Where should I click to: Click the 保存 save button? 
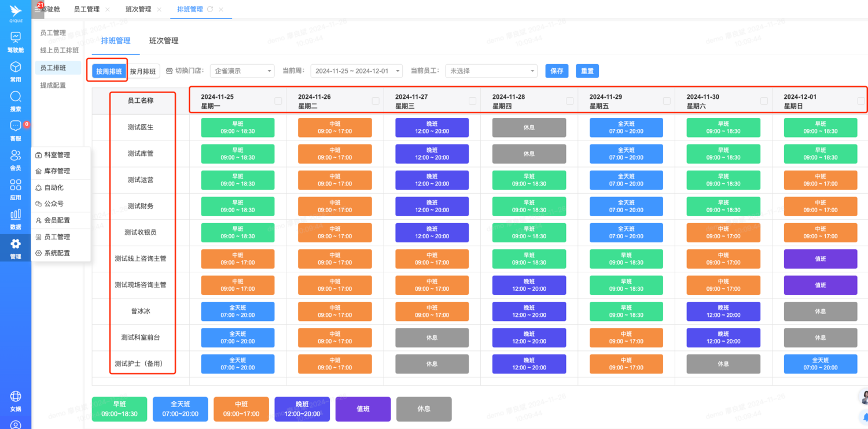pos(557,71)
